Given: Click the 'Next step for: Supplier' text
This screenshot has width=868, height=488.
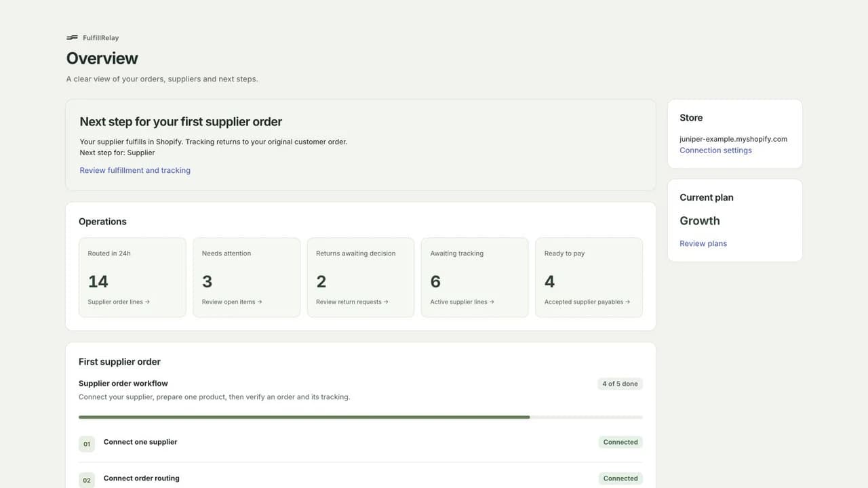Looking at the screenshot, I should [x=117, y=152].
